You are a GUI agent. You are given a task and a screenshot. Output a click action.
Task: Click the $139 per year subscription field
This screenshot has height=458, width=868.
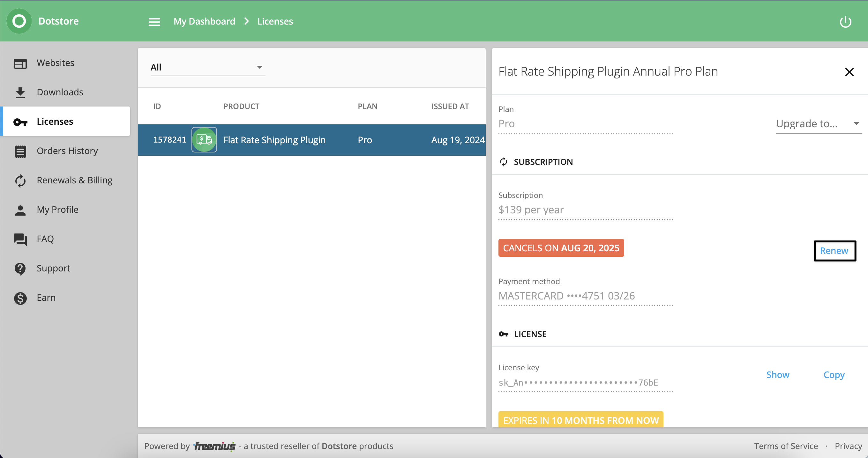pyautogui.click(x=586, y=210)
